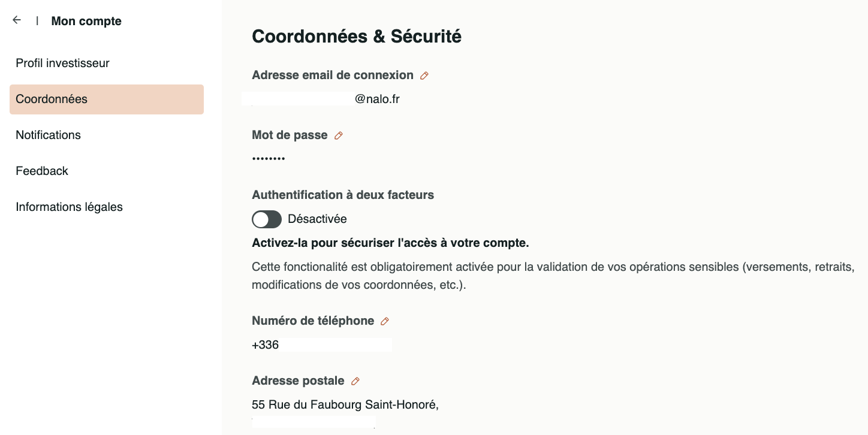This screenshot has height=435, width=868.
Task: Open the Profil investisseur section
Action: coord(62,63)
